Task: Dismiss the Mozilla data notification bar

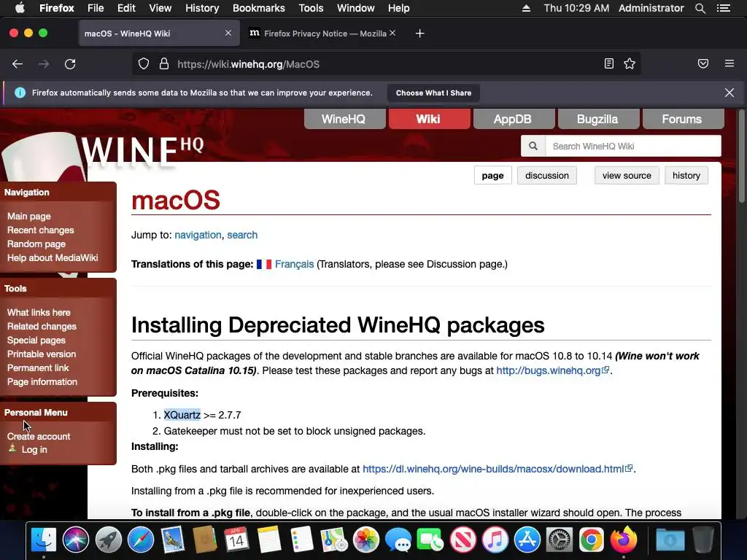Action: click(x=729, y=93)
